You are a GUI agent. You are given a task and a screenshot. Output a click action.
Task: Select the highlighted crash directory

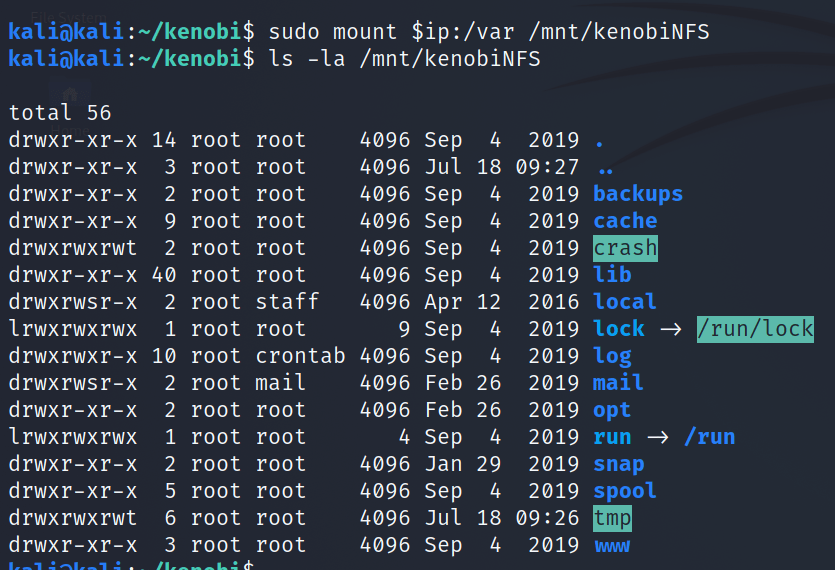point(625,247)
